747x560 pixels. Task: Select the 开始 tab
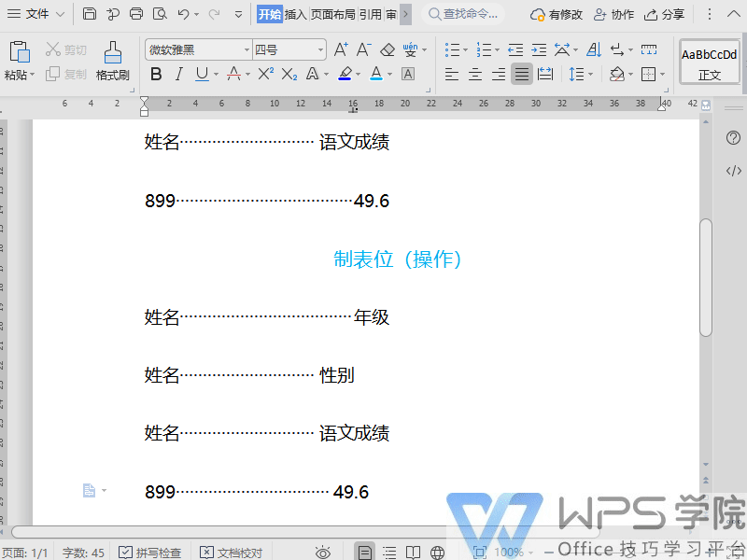point(270,14)
